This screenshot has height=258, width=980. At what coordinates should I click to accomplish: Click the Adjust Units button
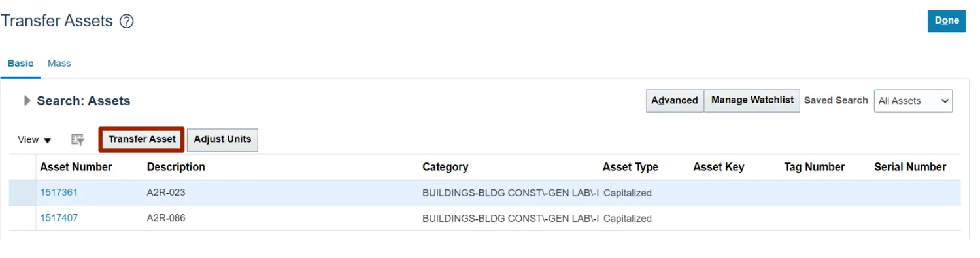[x=222, y=139]
